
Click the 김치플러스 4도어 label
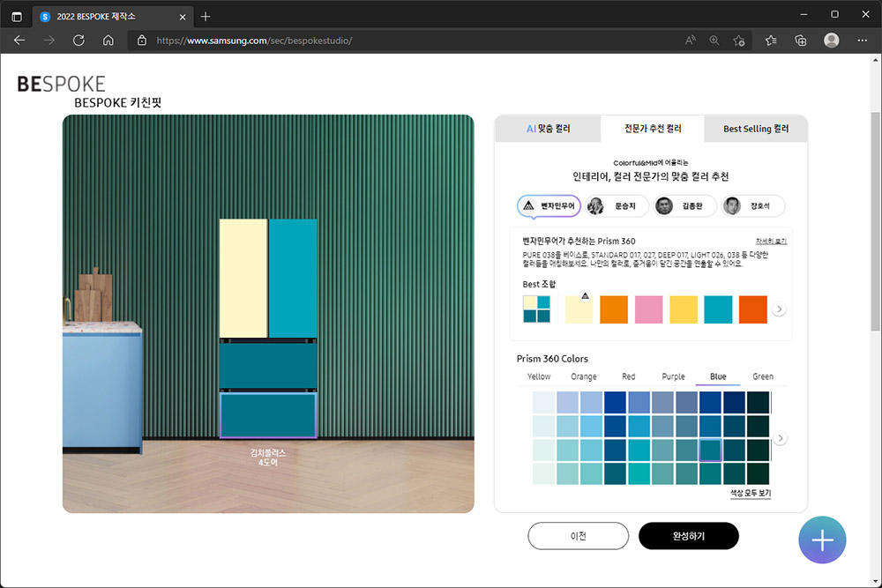click(x=268, y=458)
